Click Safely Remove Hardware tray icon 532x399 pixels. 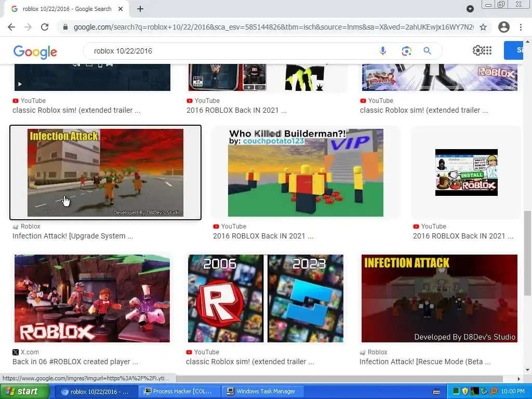[484, 392]
